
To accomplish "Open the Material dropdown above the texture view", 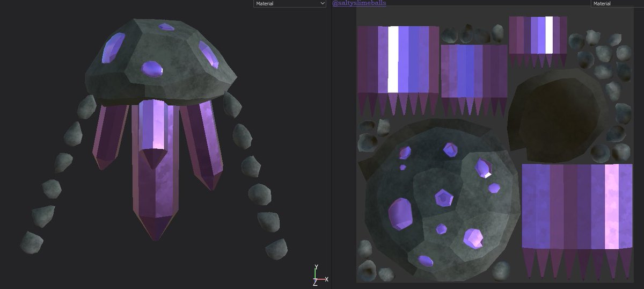I will tap(617, 3).
